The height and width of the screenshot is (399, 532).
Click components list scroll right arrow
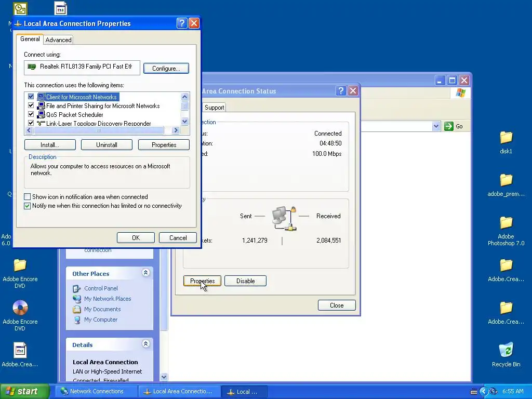point(176,130)
